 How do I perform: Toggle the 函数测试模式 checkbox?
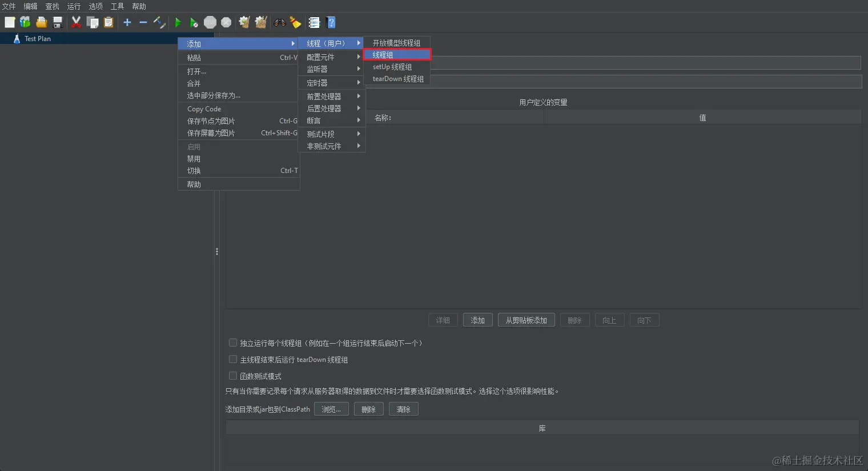pyautogui.click(x=233, y=376)
